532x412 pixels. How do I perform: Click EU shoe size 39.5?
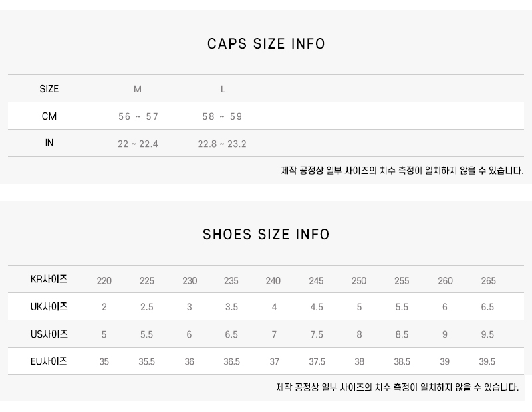(487, 361)
